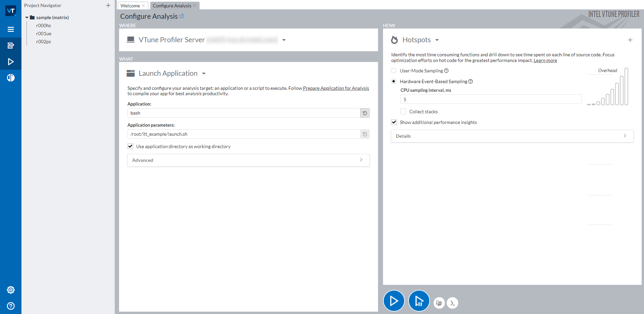Expand the Details section
Screen dimensions: 644x314
[512, 136]
